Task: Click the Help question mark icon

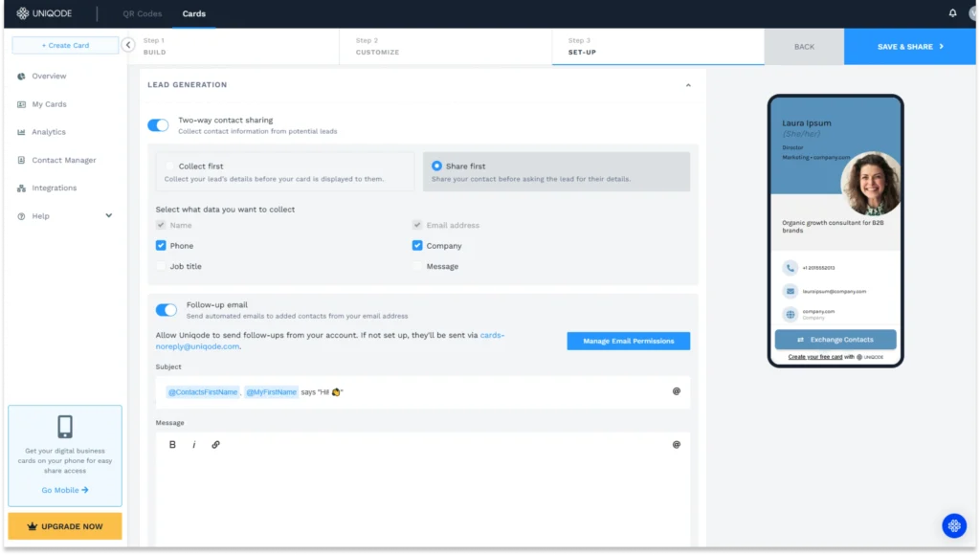Action: (21, 216)
